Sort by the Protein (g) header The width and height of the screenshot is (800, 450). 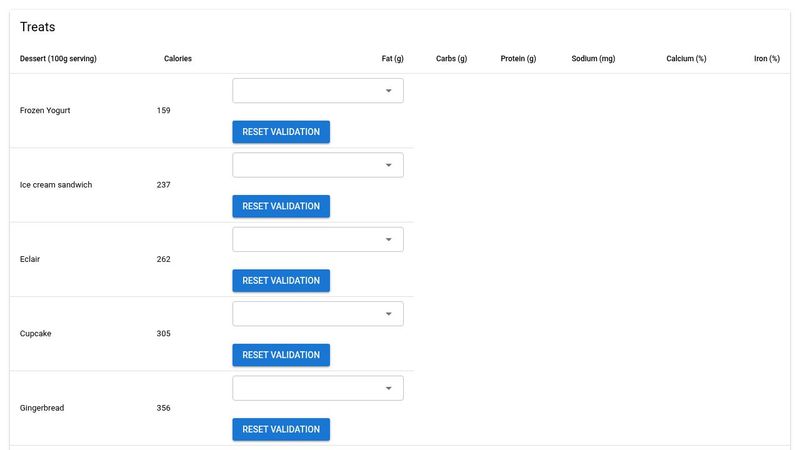coord(518,59)
